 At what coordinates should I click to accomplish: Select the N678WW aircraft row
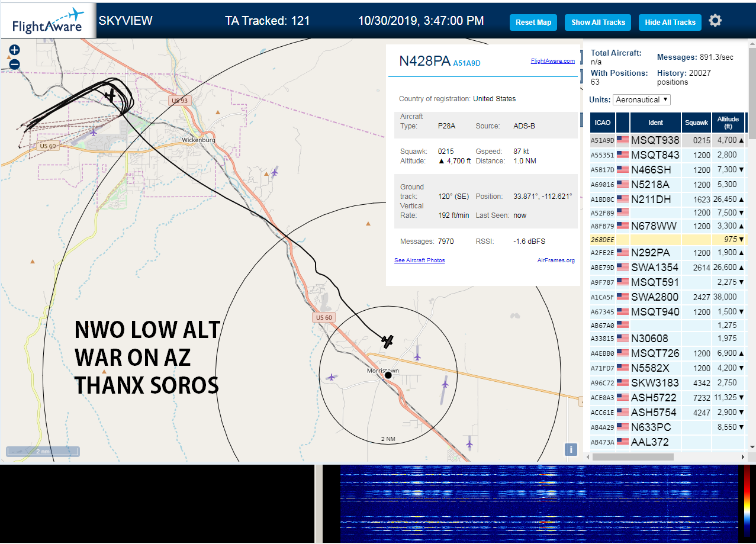click(x=668, y=226)
